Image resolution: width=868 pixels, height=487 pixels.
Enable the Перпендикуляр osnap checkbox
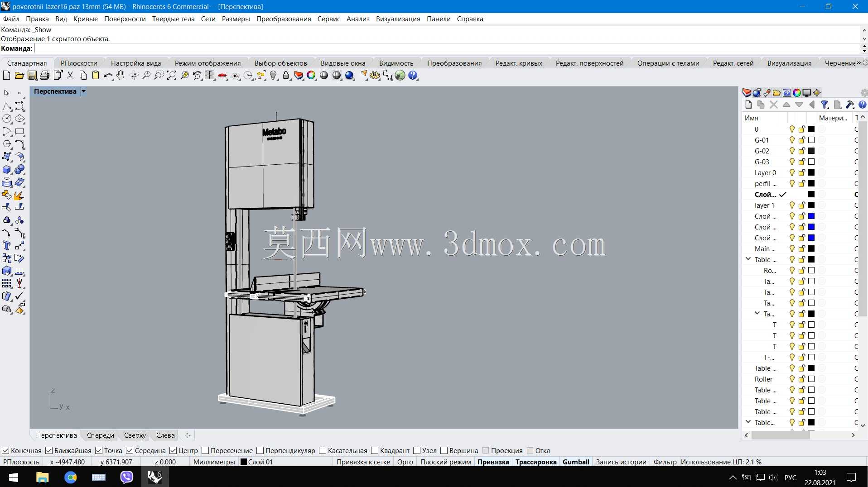(x=260, y=450)
